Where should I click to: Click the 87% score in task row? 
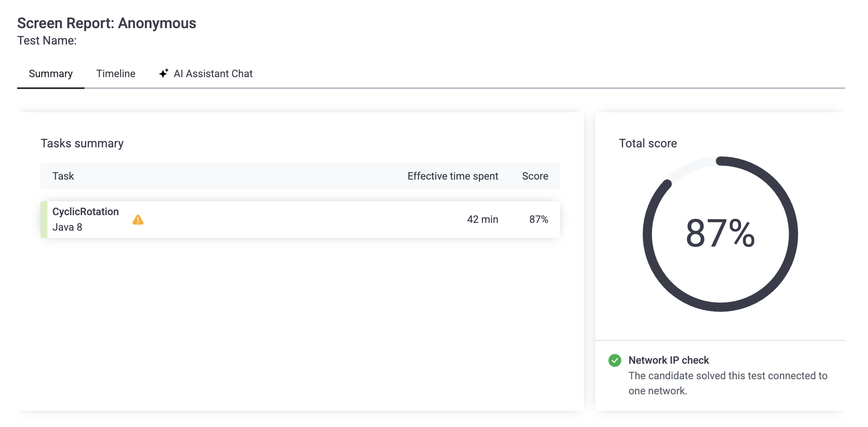539,220
